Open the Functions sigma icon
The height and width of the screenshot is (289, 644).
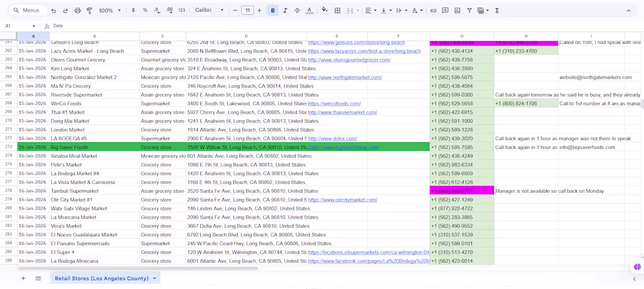(497, 11)
